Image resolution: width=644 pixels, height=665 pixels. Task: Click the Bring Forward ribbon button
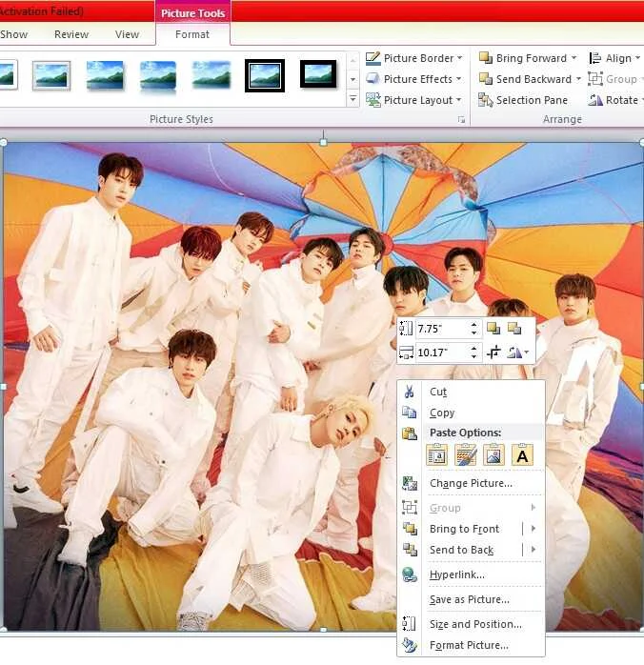523,58
